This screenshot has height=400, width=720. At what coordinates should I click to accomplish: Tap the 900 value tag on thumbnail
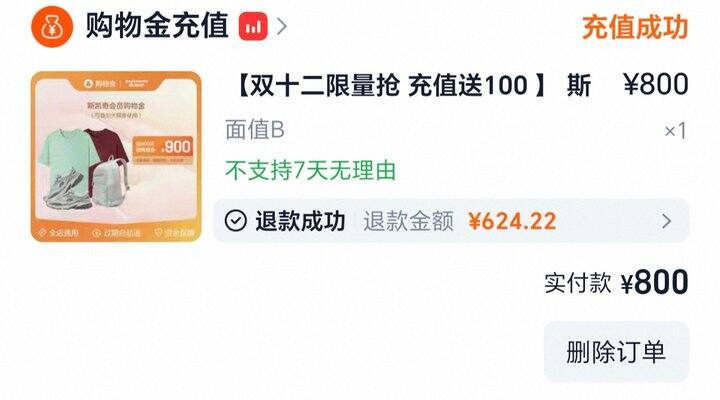(x=162, y=148)
